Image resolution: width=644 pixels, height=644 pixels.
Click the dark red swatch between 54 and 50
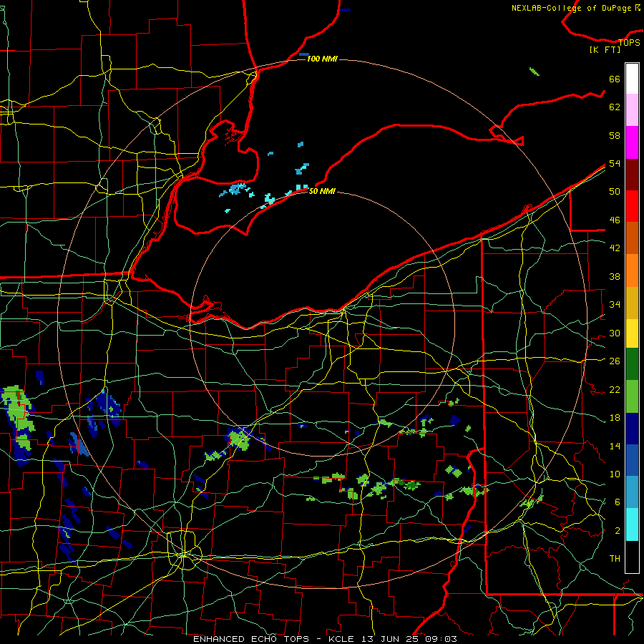coord(632,175)
